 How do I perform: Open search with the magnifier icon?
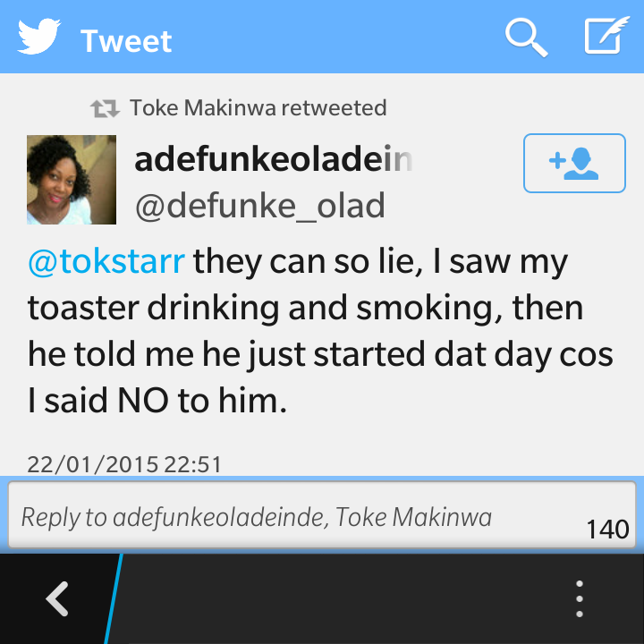(x=526, y=38)
